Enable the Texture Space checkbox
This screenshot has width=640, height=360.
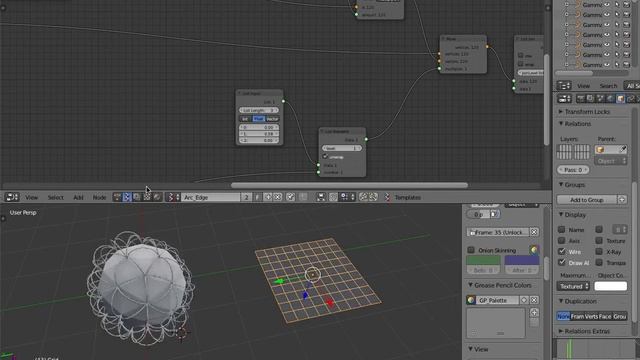click(599, 240)
